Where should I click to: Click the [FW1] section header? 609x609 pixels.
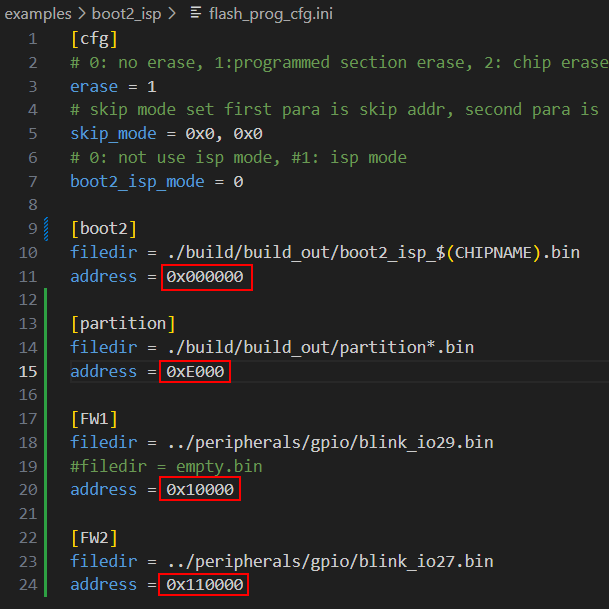pos(94,418)
